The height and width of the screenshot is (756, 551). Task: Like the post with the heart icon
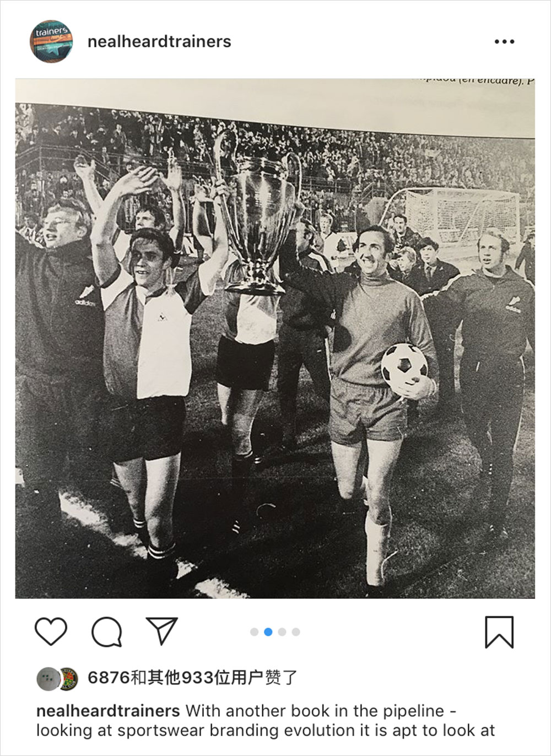click(x=51, y=631)
